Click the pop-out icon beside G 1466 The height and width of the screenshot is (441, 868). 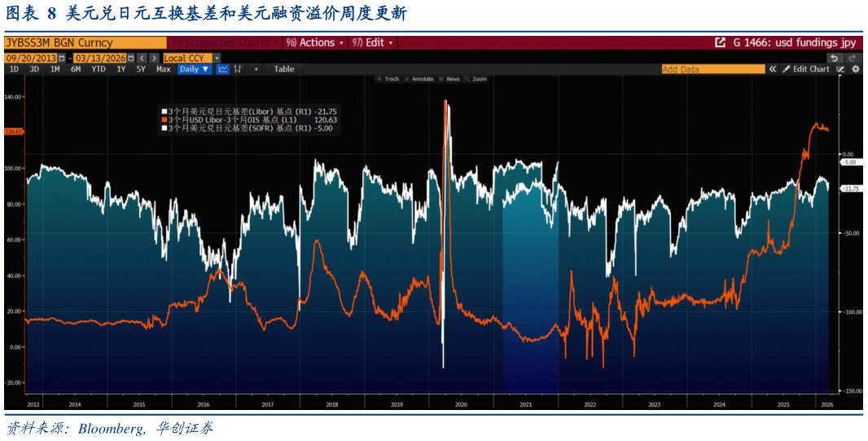tap(720, 42)
